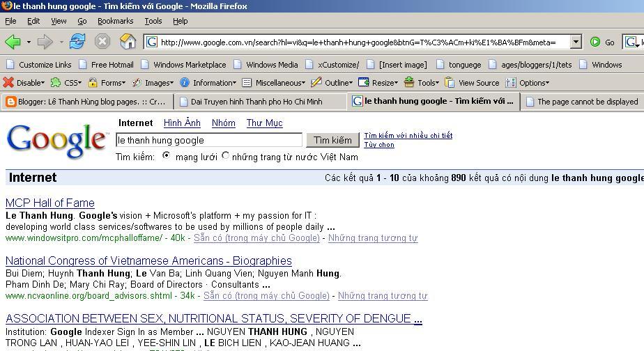
Task: Click the Options settings icon
Action: coord(510,82)
